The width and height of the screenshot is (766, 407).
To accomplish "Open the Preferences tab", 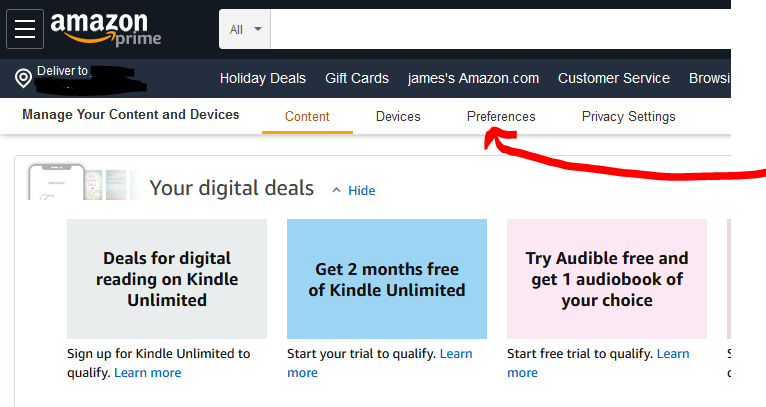I will [x=501, y=117].
